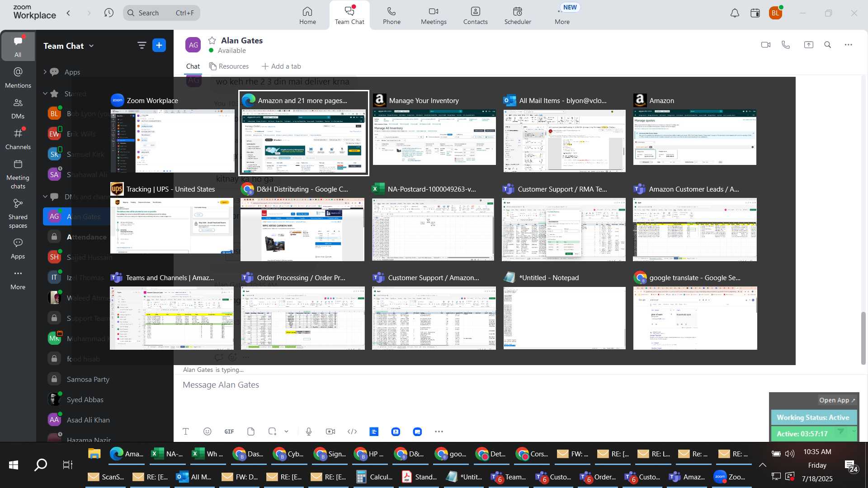Click the attach file icon
The height and width of the screenshot is (488, 868).
point(251,432)
